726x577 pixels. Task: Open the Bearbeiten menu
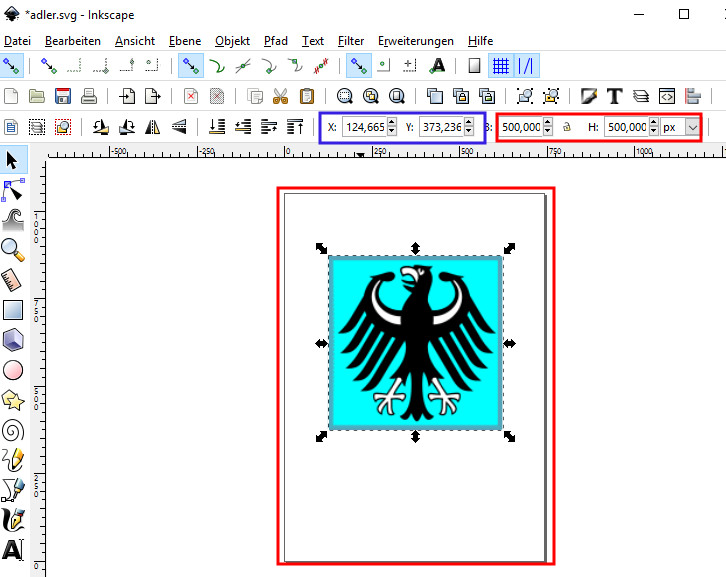point(73,41)
